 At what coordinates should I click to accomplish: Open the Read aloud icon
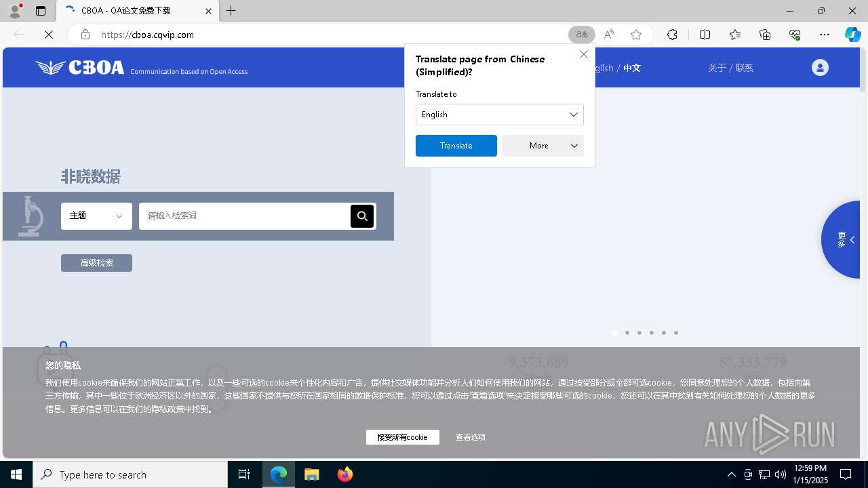[609, 35]
